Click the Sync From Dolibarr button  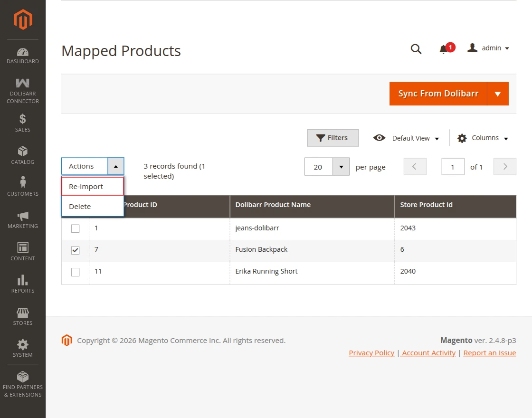click(x=438, y=94)
